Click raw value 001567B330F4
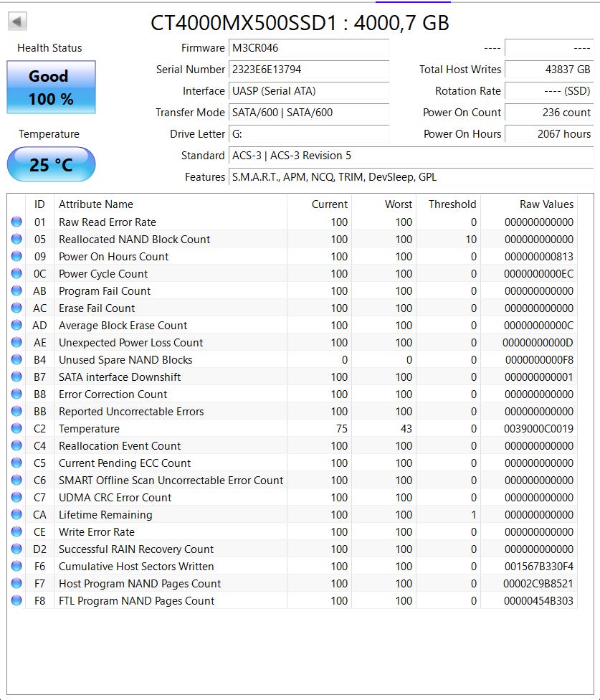The width and height of the screenshot is (600, 700). click(539, 566)
